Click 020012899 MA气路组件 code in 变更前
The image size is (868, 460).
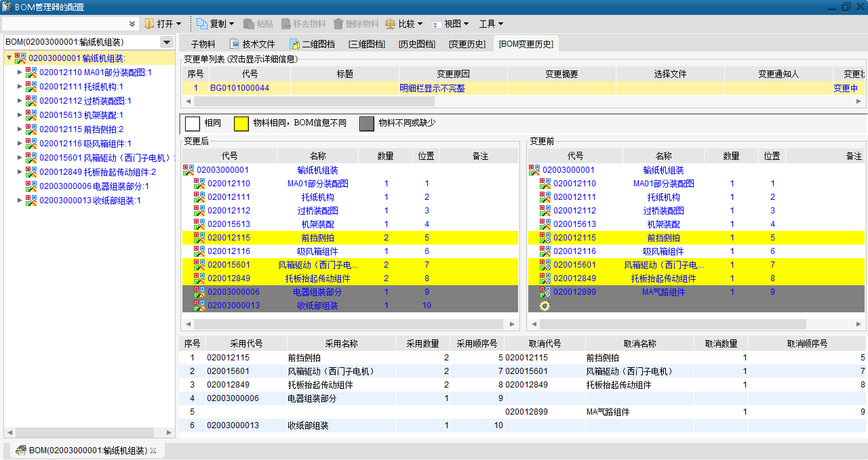[x=574, y=292]
